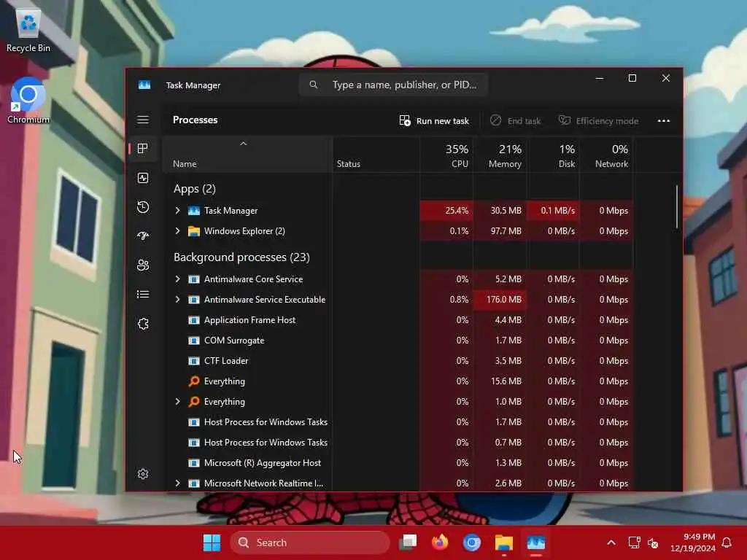747x560 pixels.
Task: Open the Users sidebar icon
Action: click(x=143, y=265)
